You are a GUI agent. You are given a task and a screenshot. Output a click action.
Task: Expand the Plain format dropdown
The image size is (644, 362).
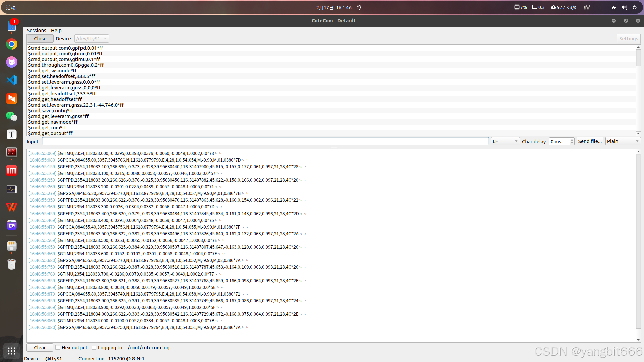pyautogui.click(x=623, y=141)
